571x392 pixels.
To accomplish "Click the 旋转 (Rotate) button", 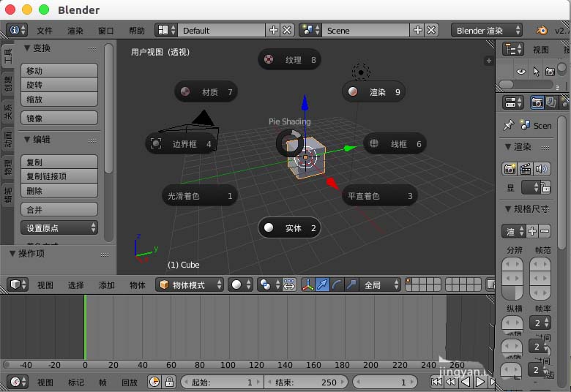I will click(59, 85).
